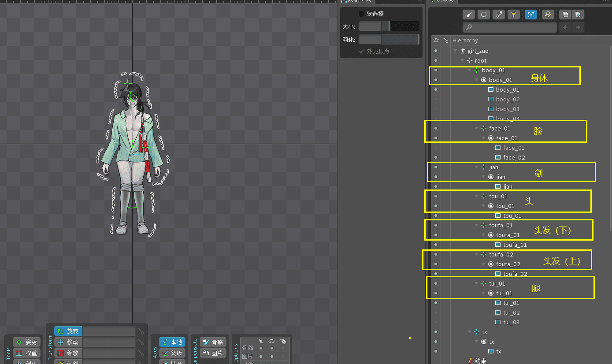The image size is (612, 364).
Task: Select the 旋转 transform tool
Action: pyautogui.click(x=68, y=331)
